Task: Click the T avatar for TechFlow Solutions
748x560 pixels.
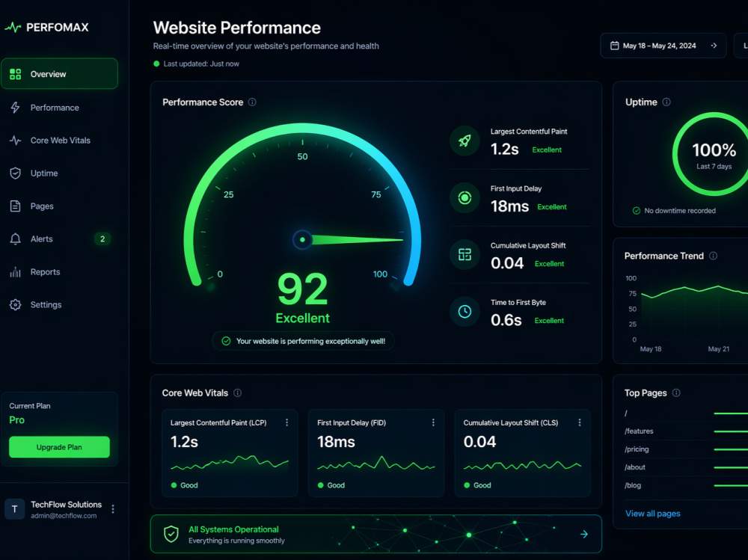Action: click(15, 509)
